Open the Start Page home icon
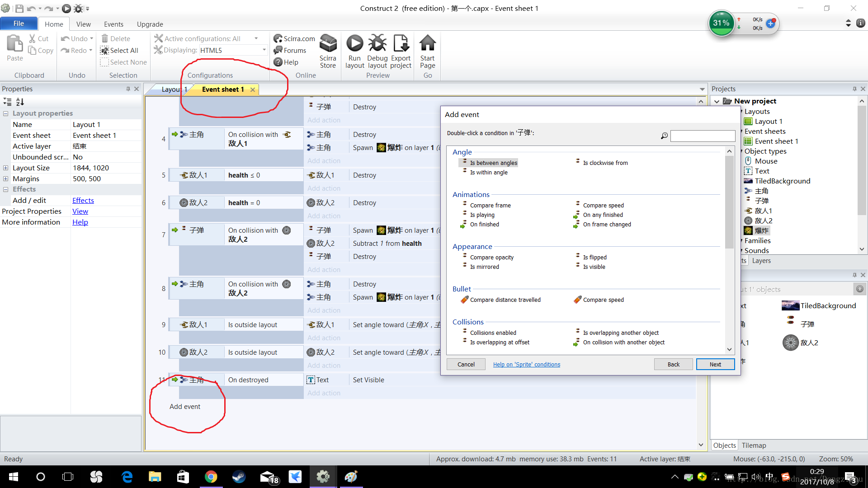868x488 pixels. tap(427, 43)
